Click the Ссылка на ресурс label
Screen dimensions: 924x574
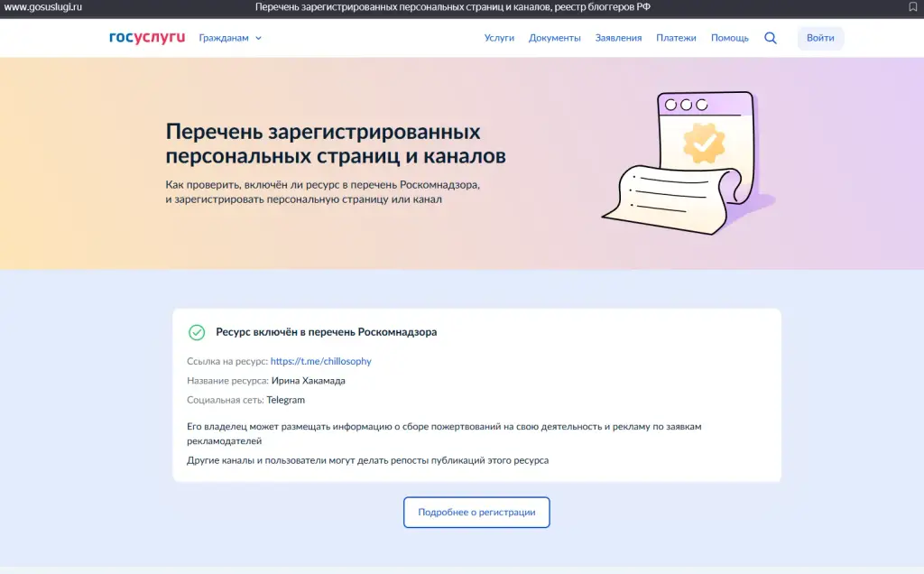click(x=227, y=361)
